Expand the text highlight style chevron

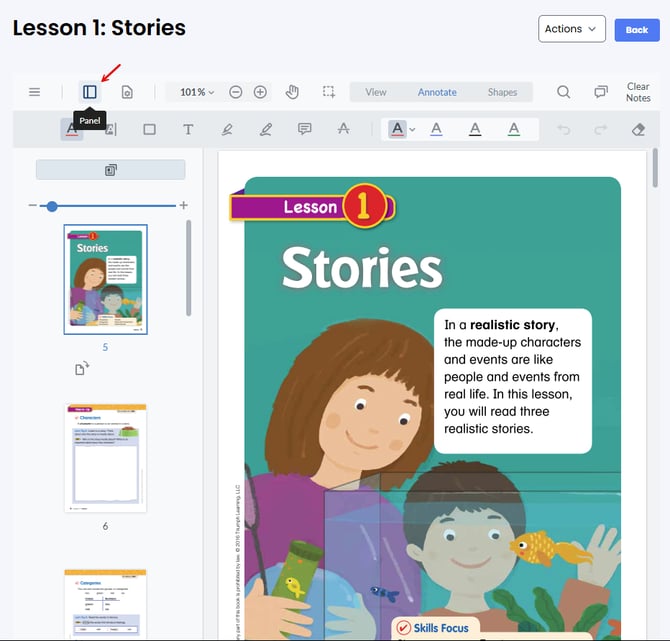click(x=412, y=129)
